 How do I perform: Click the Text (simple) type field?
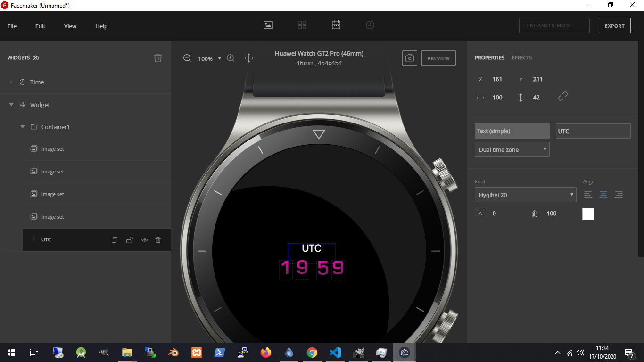coord(512,131)
